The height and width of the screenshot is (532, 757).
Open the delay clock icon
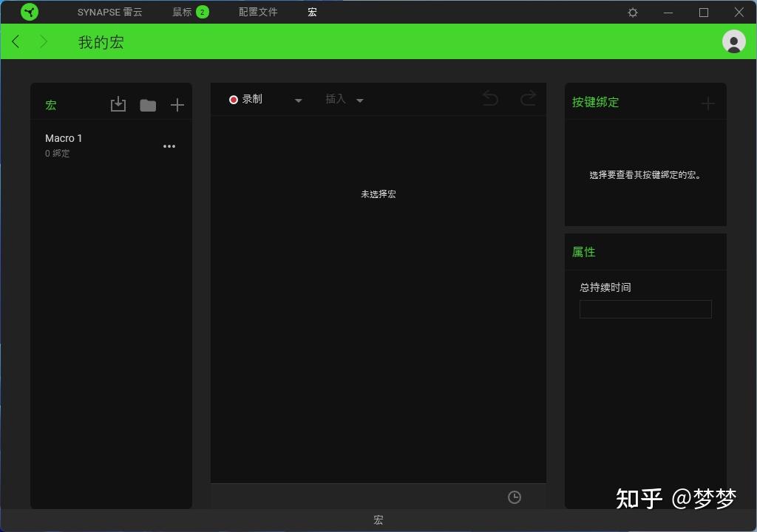click(515, 497)
